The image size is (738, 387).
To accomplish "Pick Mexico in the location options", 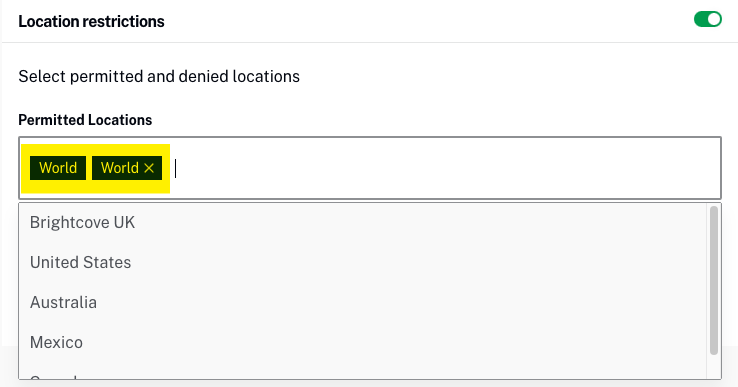I will click(x=362, y=342).
